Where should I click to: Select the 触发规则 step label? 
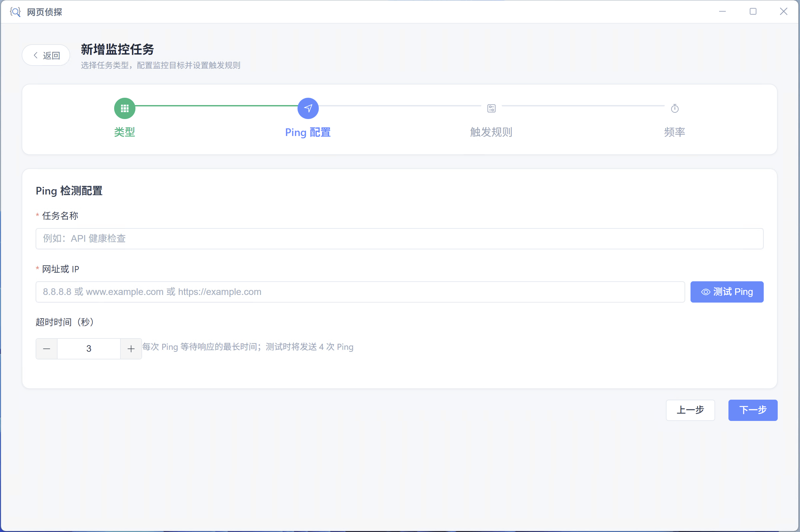click(491, 132)
